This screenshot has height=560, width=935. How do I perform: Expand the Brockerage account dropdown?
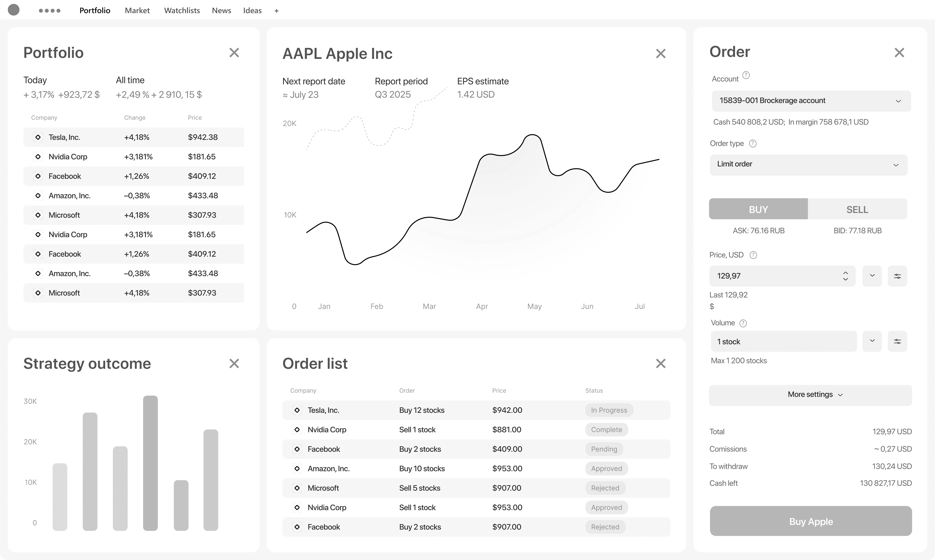pos(811,101)
